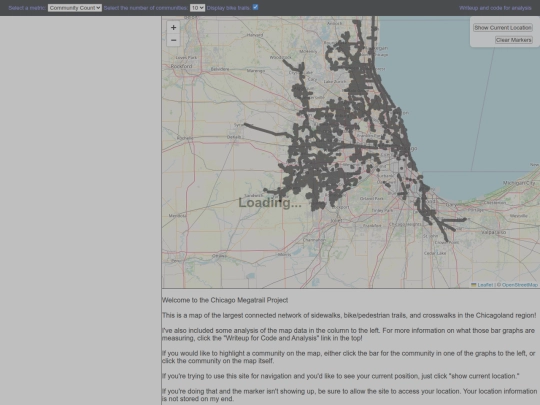Click the Leaflet flag icon
The height and width of the screenshot is (405, 540).
click(474, 285)
